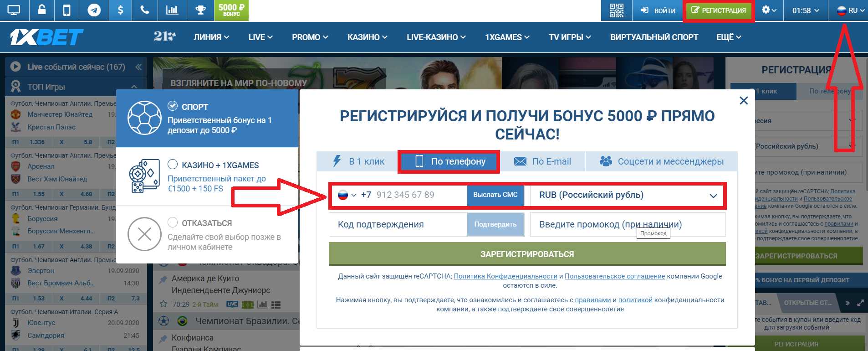The image size is (868, 351).
Task: Open the политикой link in popup
Action: [635, 300]
